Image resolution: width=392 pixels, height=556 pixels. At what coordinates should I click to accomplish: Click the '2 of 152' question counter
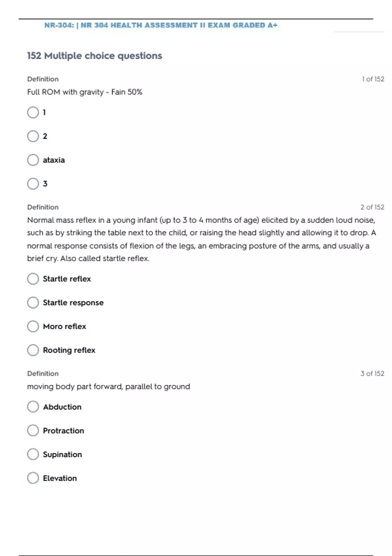tap(372, 207)
